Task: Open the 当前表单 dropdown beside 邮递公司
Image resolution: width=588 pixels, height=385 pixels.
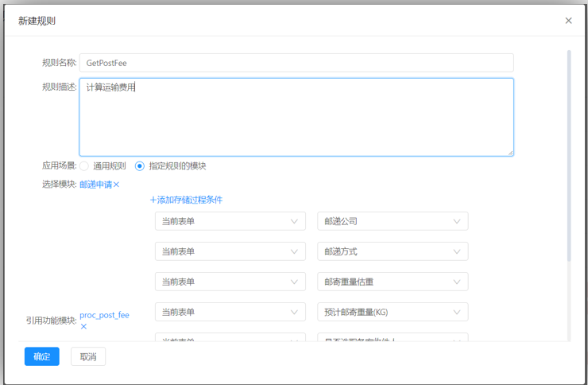Action: [x=230, y=221]
